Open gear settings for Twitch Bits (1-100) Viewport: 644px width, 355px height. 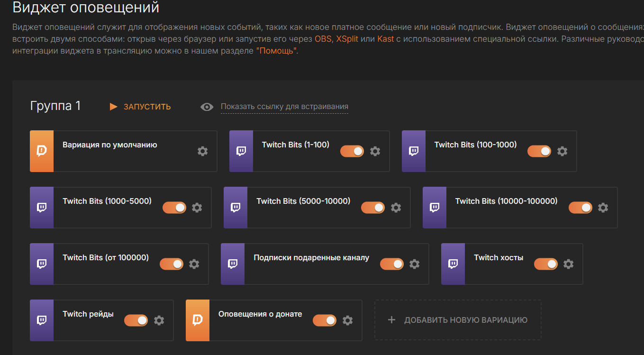(x=375, y=151)
